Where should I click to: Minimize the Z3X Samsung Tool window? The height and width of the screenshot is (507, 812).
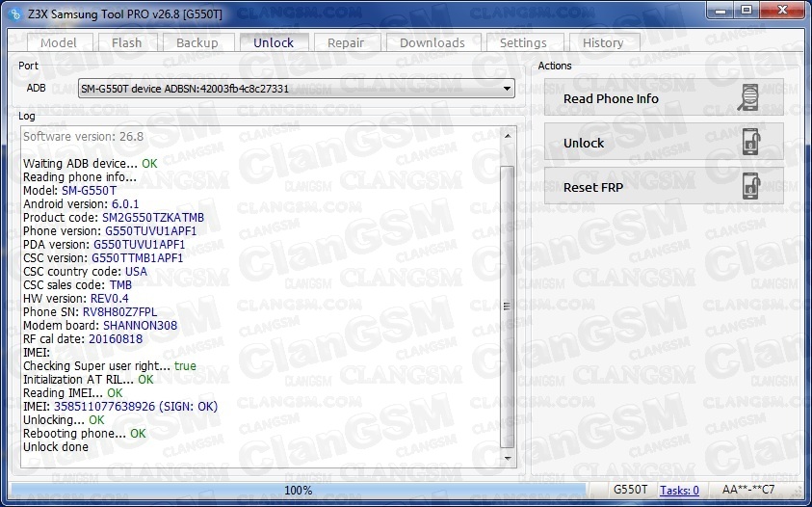coord(721,11)
